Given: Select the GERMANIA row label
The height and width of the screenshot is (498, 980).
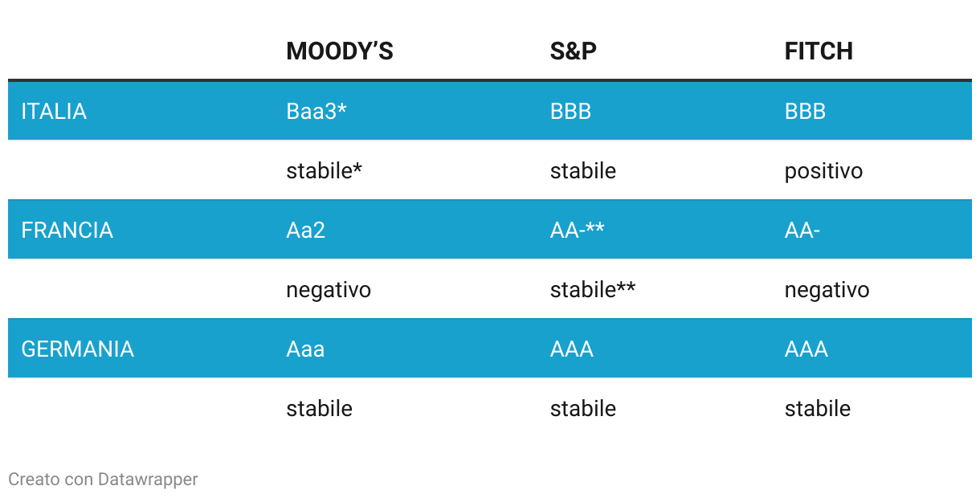Looking at the screenshot, I should coord(77,349).
